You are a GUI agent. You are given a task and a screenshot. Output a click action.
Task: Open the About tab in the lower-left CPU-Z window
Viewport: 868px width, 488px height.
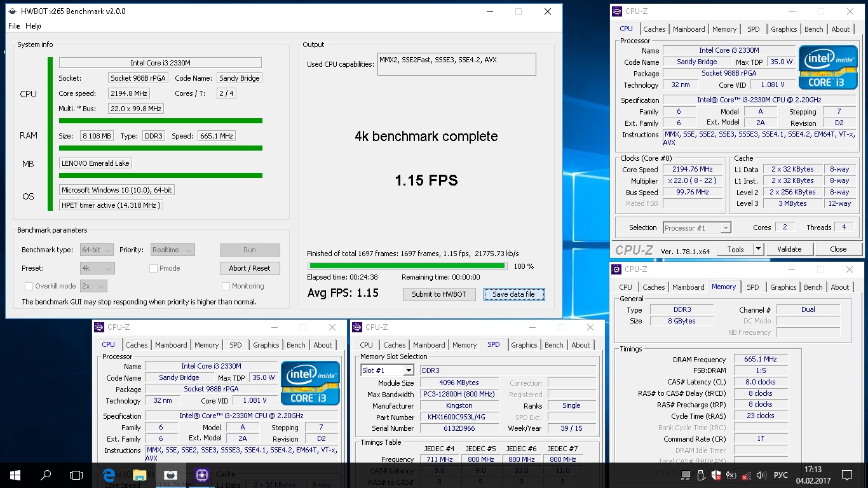pos(323,345)
